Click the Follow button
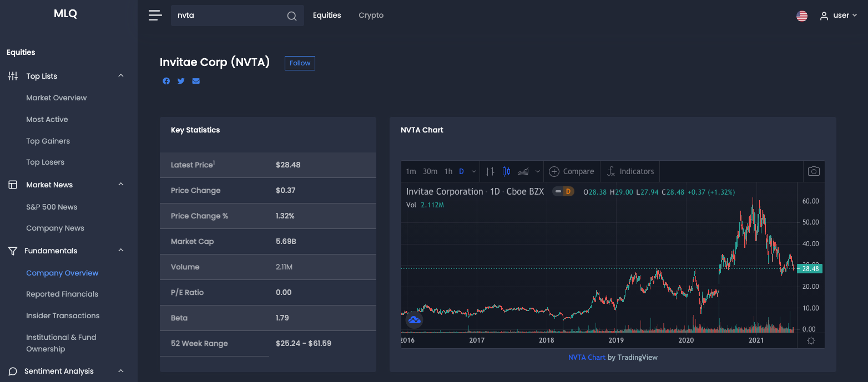Image resolution: width=868 pixels, height=382 pixels. [300, 63]
